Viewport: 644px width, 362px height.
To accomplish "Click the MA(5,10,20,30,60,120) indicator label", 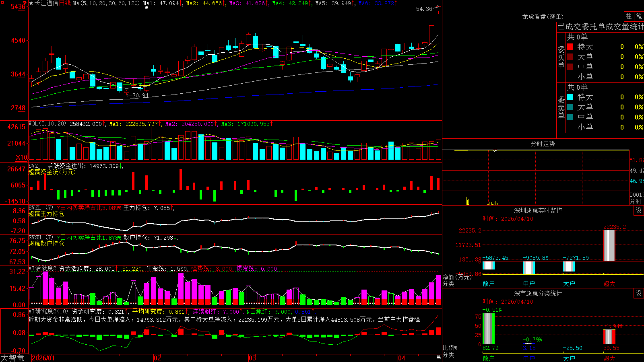I will pos(106,3).
